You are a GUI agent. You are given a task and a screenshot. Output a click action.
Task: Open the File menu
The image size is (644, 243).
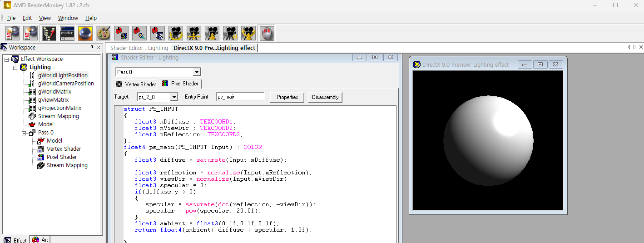(x=11, y=18)
